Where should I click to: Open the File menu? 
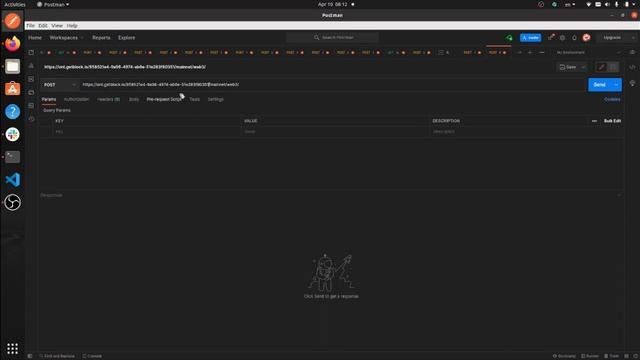(x=31, y=25)
